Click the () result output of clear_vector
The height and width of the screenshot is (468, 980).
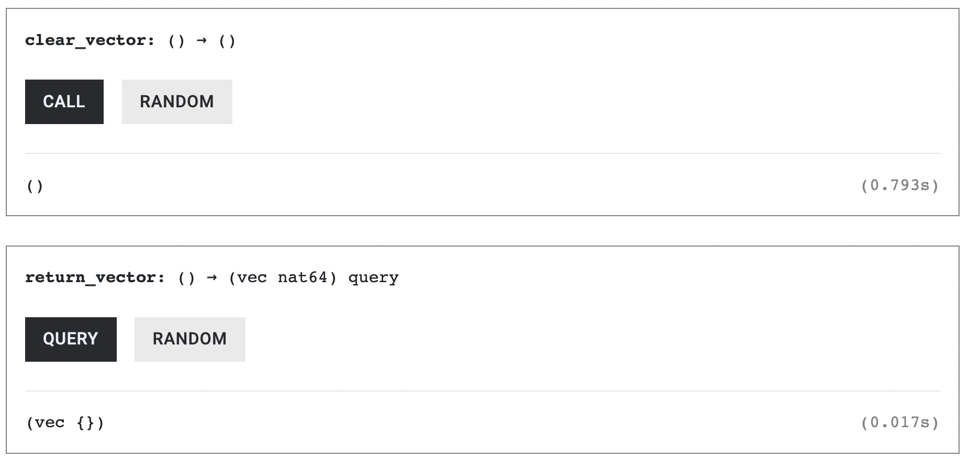click(x=35, y=184)
